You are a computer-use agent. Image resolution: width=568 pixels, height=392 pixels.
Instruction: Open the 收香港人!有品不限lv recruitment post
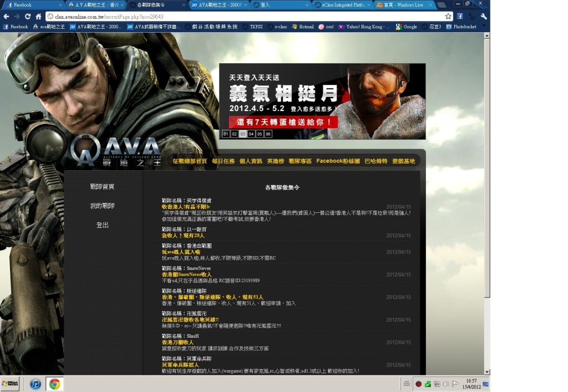pyautogui.click(x=186, y=207)
